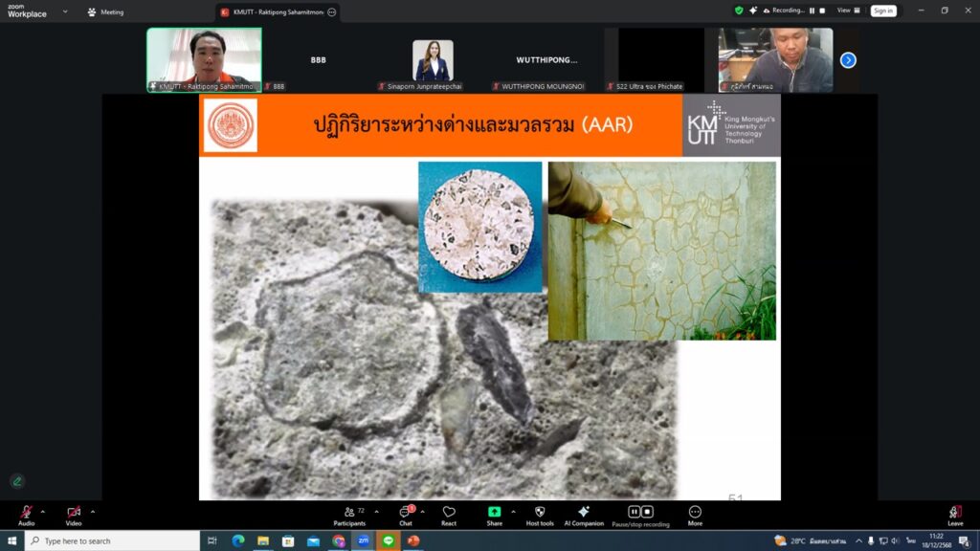Click the Sign in button

882,11
